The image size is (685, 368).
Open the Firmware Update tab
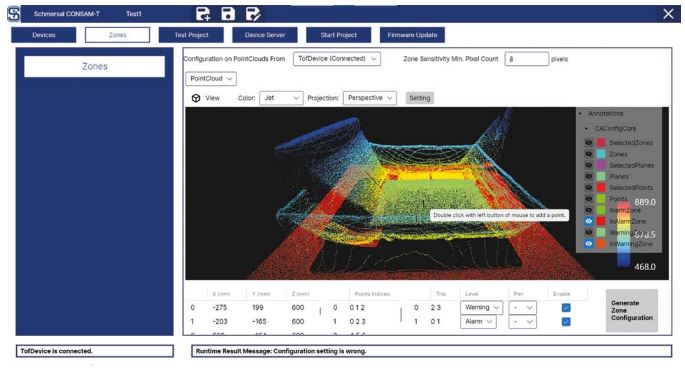pos(412,35)
